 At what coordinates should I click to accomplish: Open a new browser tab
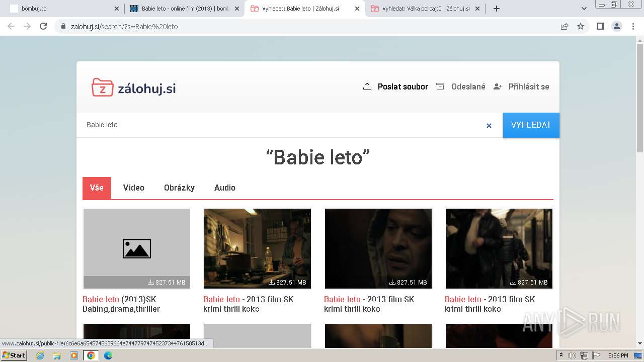pyautogui.click(x=497, y=9)
